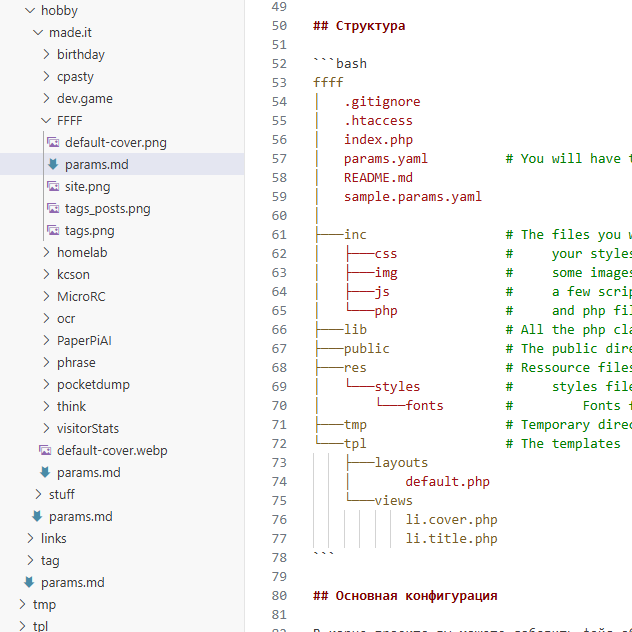Click image icon of default-cover.webp
The image size is (632, 632).
tap(45, 450)
